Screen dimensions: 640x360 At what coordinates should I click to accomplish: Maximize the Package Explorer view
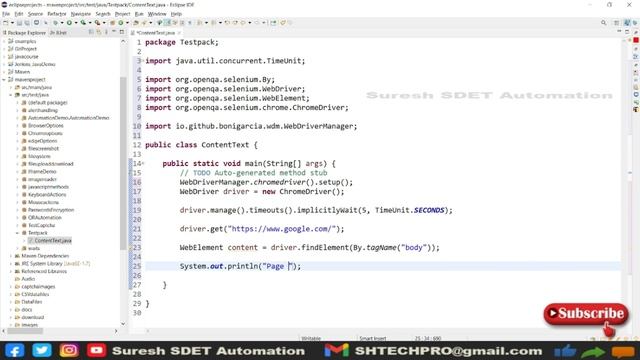coord(122,32)
